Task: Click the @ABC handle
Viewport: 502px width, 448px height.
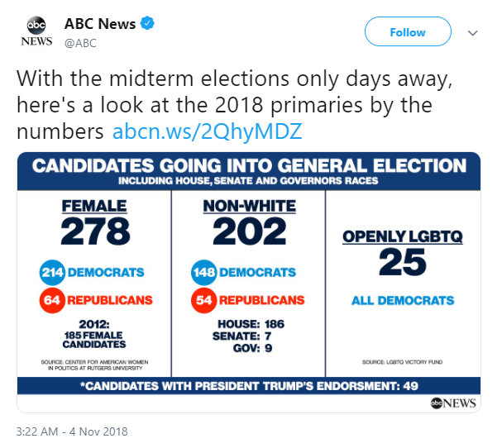Action: click(80, 43)
